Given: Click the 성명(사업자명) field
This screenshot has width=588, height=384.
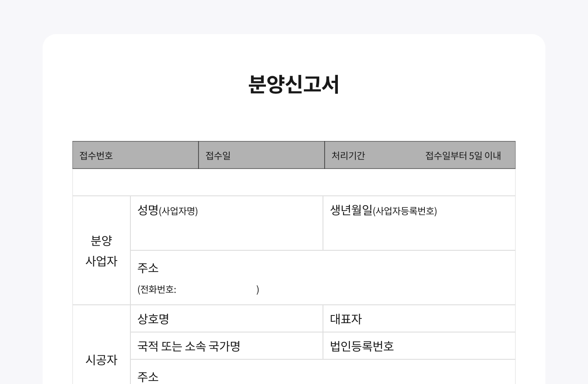Looking at the screenshot, I should pos(226,223).
